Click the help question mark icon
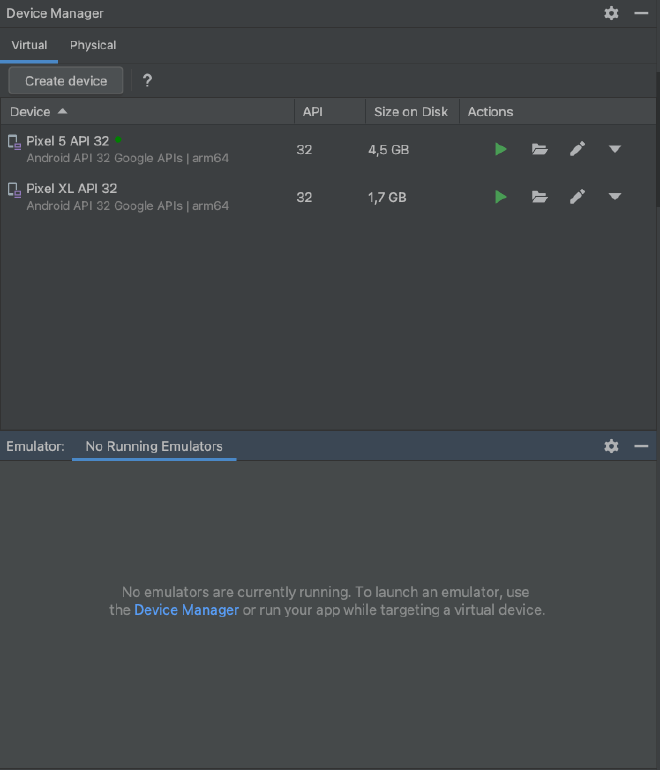This screenshot has height=770, width=660. point(147,81)
